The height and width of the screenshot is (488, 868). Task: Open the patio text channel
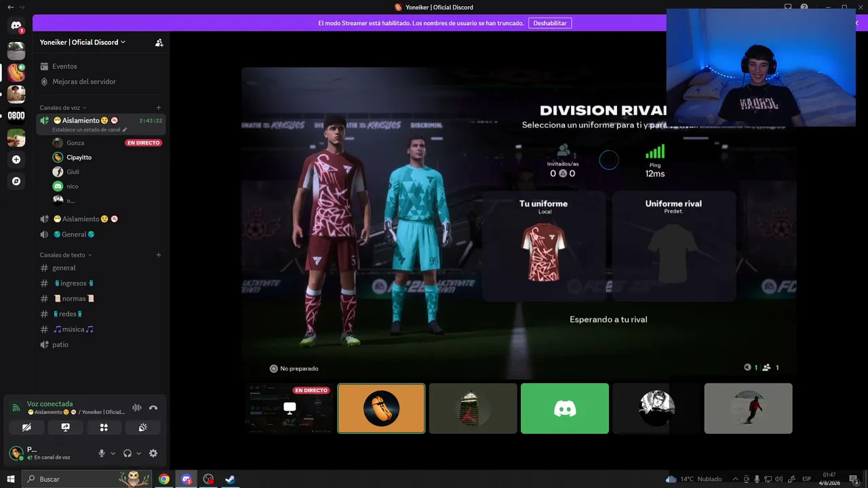click(102, 344)
